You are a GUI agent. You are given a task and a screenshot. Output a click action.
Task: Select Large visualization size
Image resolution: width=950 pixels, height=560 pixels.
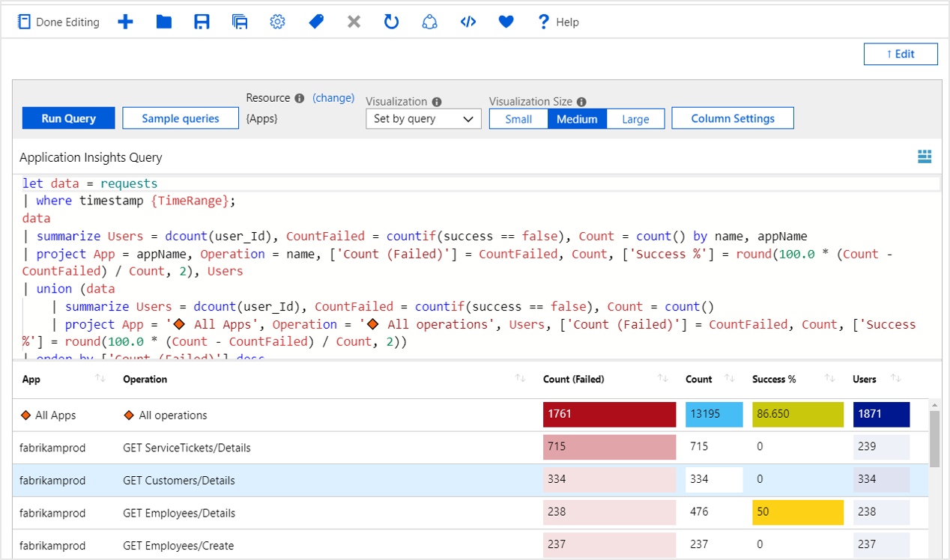[x=635, y=119]
